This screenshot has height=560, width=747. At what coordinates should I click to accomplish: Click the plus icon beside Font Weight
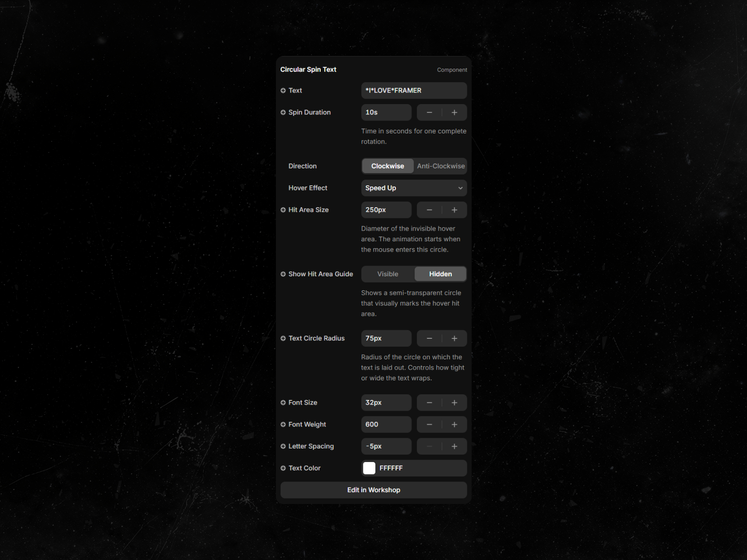click(x=283, y=425)
